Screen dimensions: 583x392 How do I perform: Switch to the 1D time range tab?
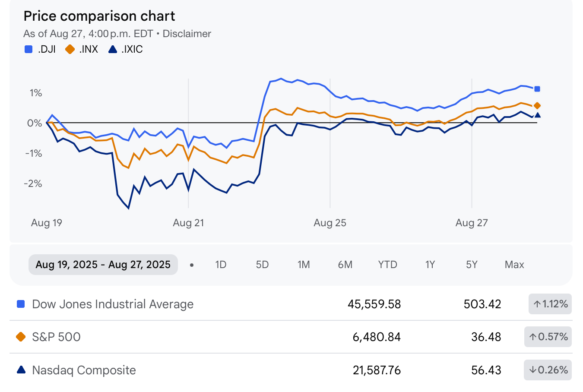(221, 264)
